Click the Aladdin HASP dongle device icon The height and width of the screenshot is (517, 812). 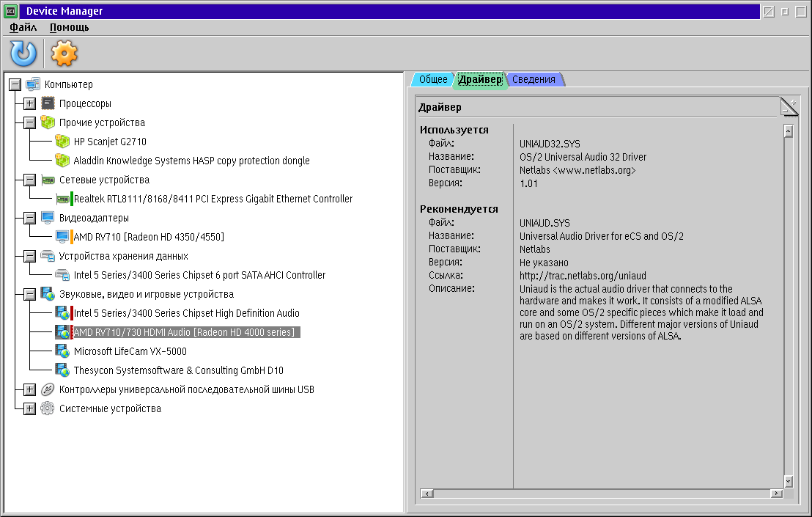62,161
